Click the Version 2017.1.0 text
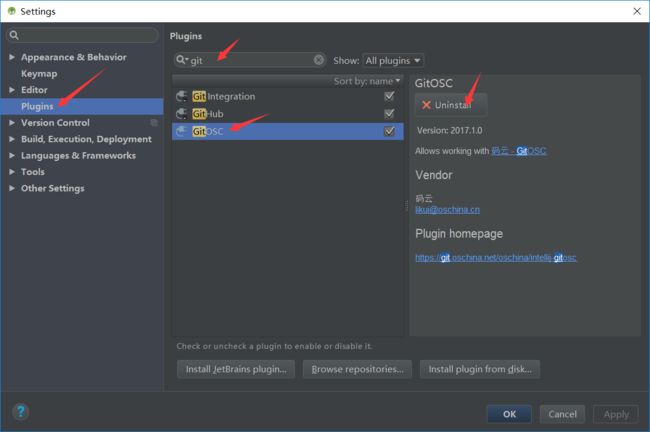The image size is (650, 432). pyautogui.click(x=449, y=131)
